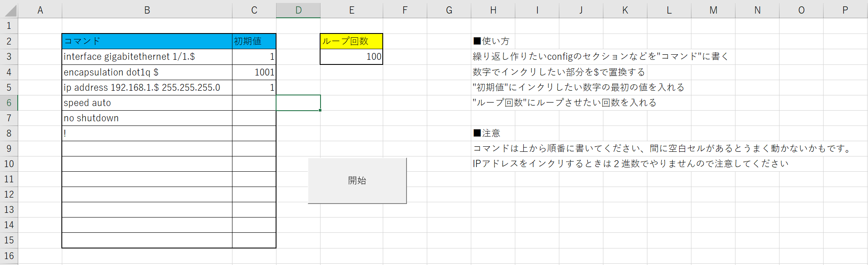Click the 開始 button
868x265 pixels.
point(357,181)
